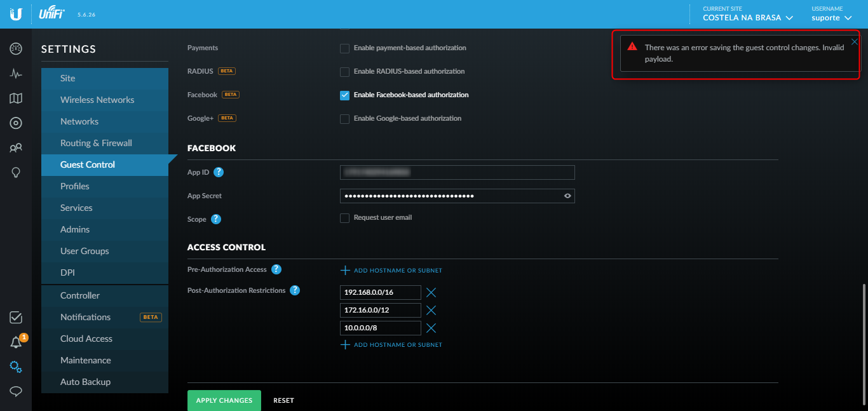Open the Devices icon in sidebar
This screenshot has height=411, width=868.
(x=16, y=123)
